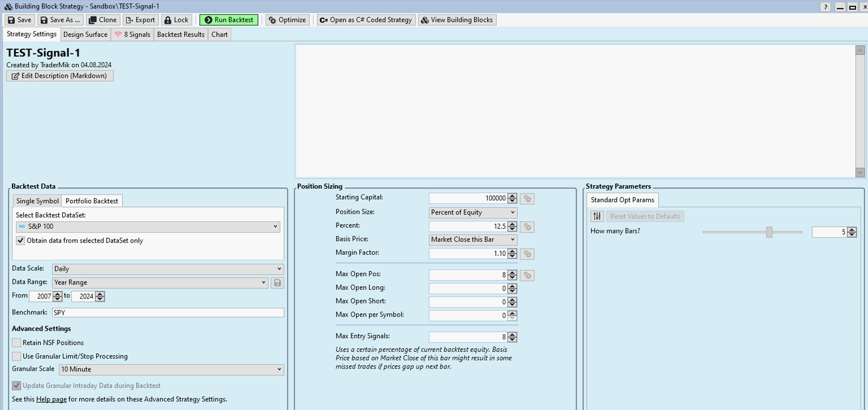Click gear icon next to Starting Capital
Screen dimensions: 868x410
pyautogui.click(x=527, y=199)
